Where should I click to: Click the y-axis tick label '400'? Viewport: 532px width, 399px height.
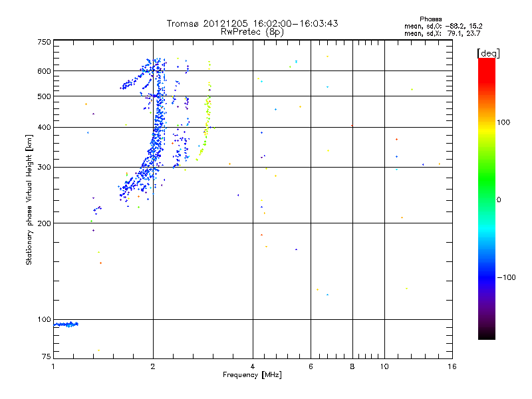point(44,127)
